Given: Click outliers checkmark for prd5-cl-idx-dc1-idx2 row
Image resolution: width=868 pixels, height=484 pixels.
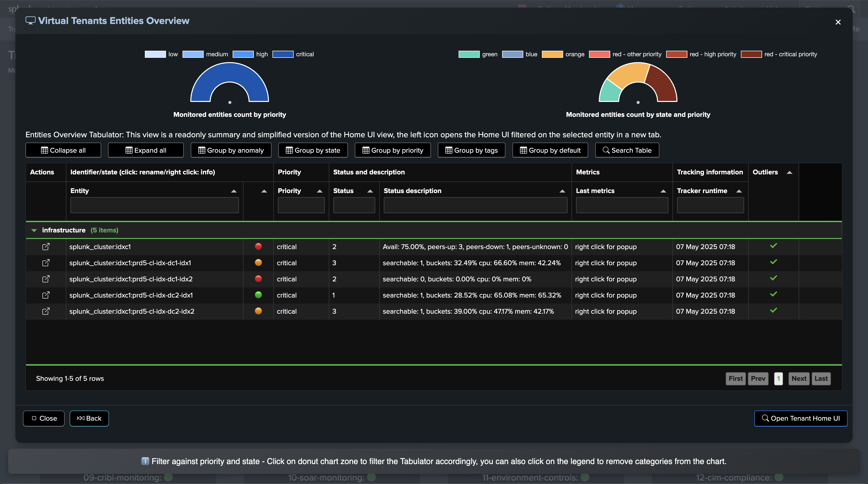Looking at the screenshot, I should 774,278.
